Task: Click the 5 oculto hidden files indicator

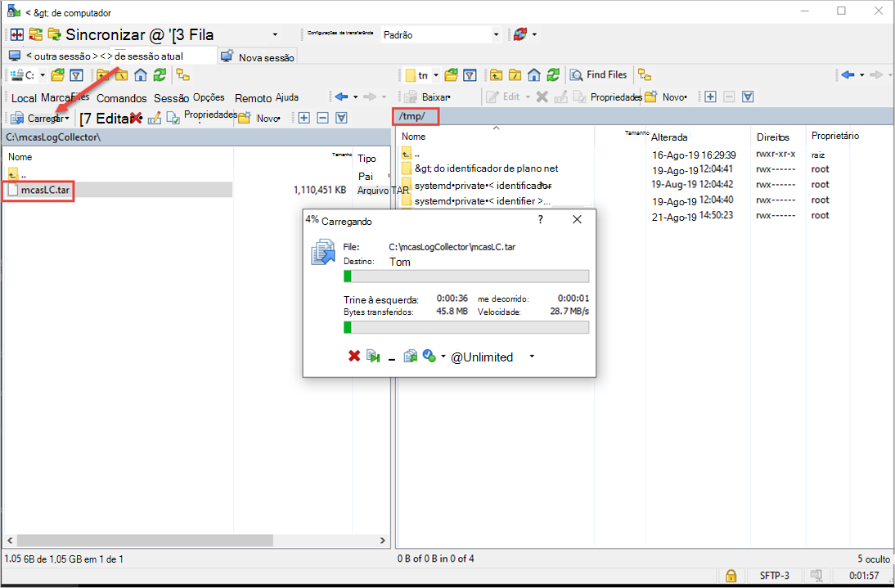Action: tap(873, 559)
